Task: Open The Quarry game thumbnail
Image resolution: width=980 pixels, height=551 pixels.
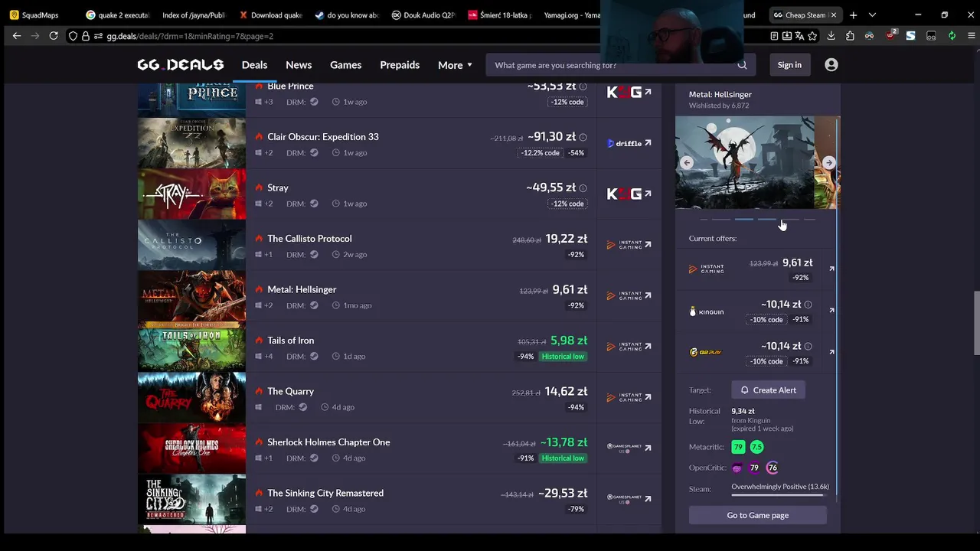Action: 191,397
